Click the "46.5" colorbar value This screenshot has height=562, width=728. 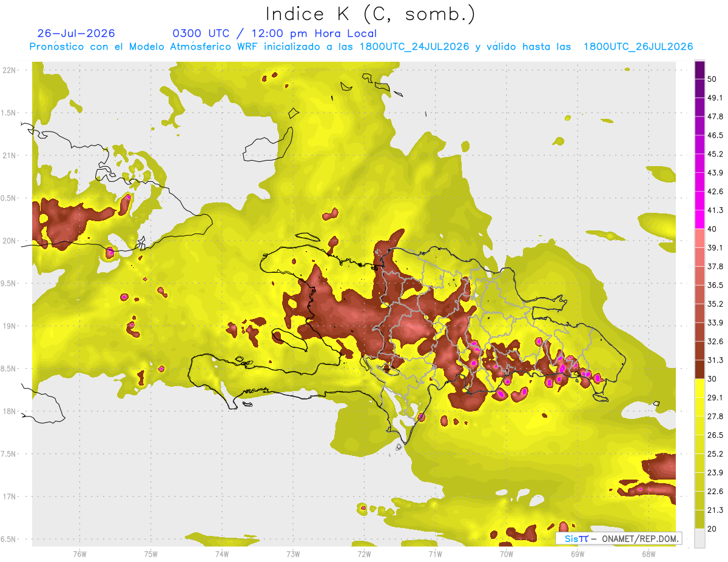tap(715, 135)
